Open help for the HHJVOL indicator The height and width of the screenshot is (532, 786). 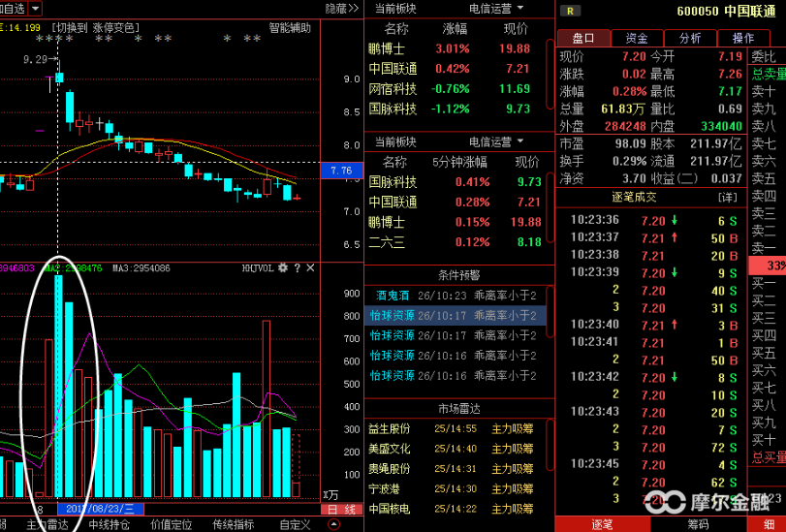tap(298, 267)
